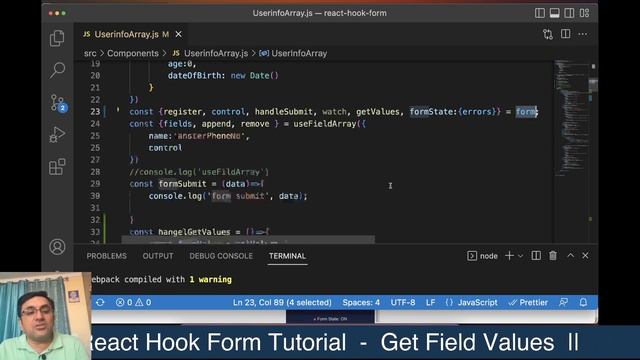Change file encoding UTF-8

tap(402, 302)
